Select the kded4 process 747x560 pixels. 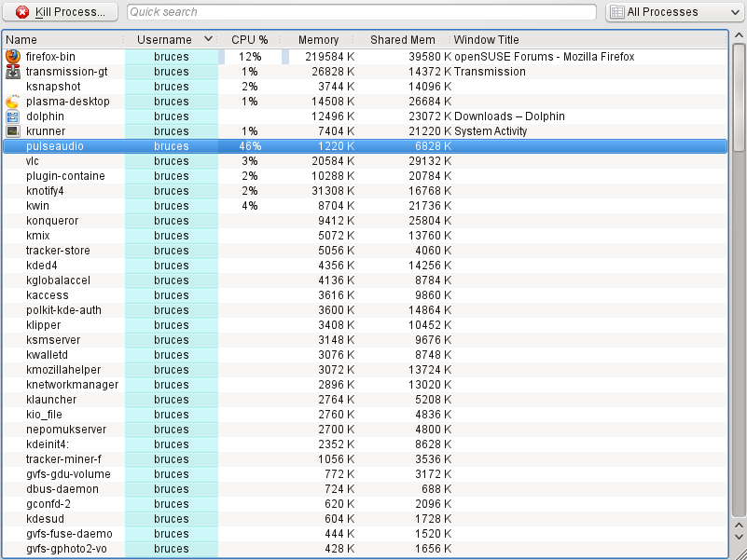(x=41, y=266)
